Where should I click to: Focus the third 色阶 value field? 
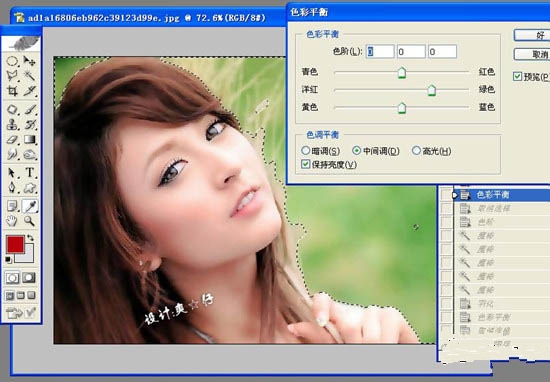tap(442, 52)
